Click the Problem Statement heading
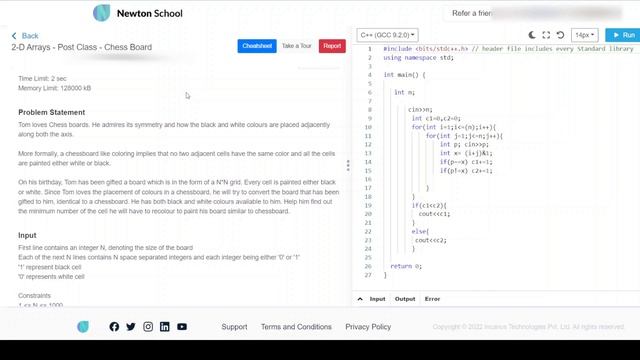The width and height of the screenshot is (640, 360). pos(51,112)
